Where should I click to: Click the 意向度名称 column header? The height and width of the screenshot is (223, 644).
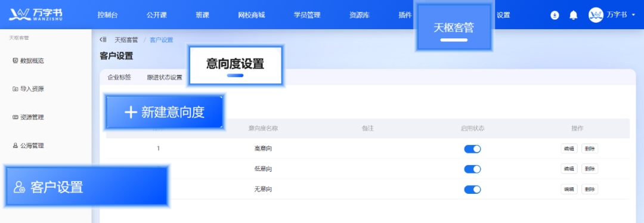pyautogui.click(x=264, y=128)
